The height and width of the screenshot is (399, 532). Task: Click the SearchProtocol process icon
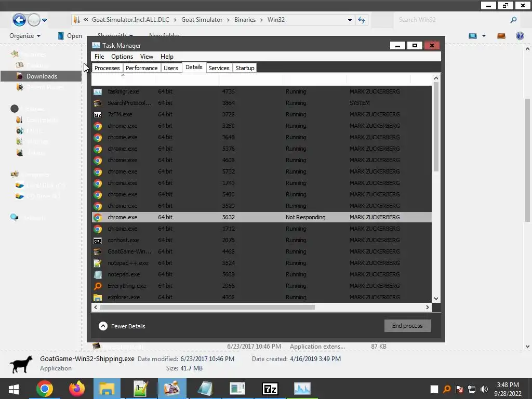(98, 103)
